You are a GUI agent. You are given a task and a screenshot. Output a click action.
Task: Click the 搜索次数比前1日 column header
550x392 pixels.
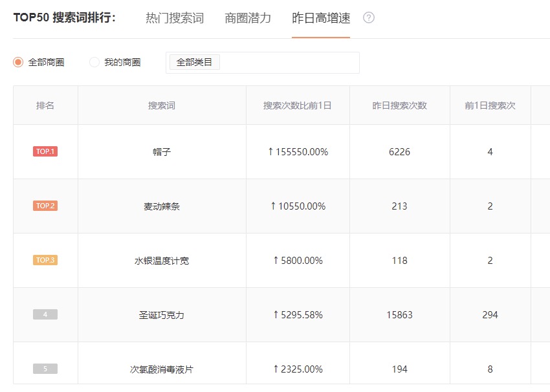coord(298,105)
